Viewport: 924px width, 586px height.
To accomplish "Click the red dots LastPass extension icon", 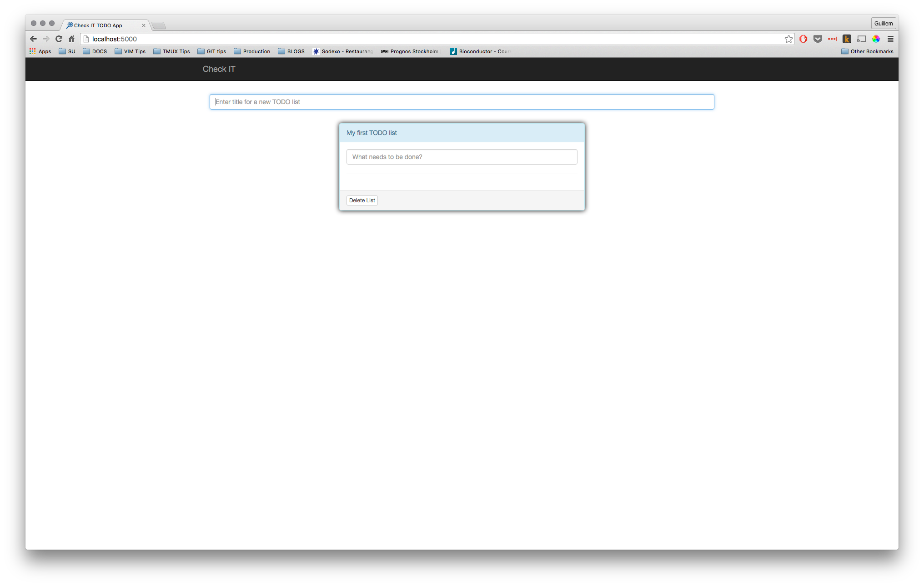I will point(832,39).
